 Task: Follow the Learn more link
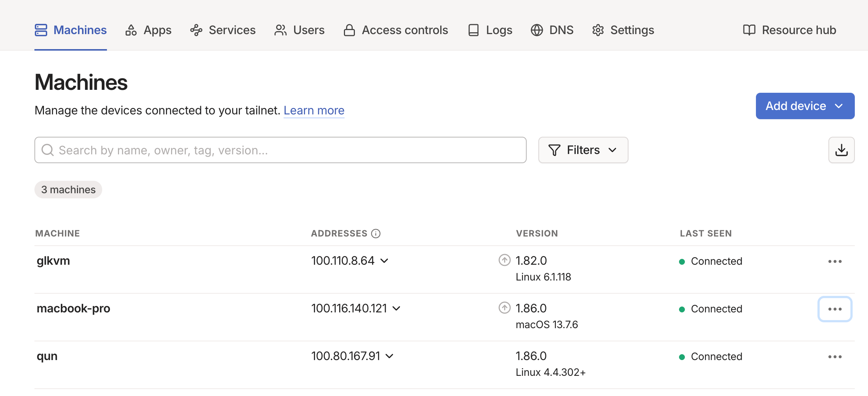click(x=314, y=110)
